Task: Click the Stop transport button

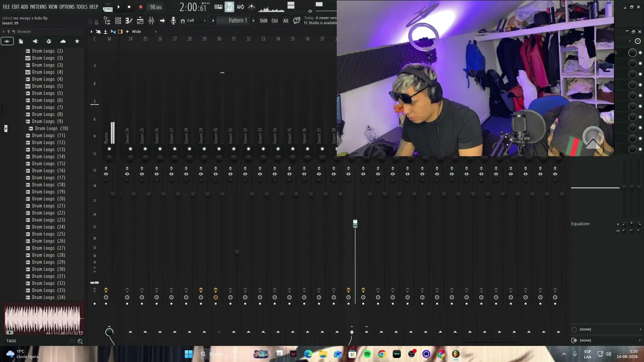Action: (x=129, y=7)
